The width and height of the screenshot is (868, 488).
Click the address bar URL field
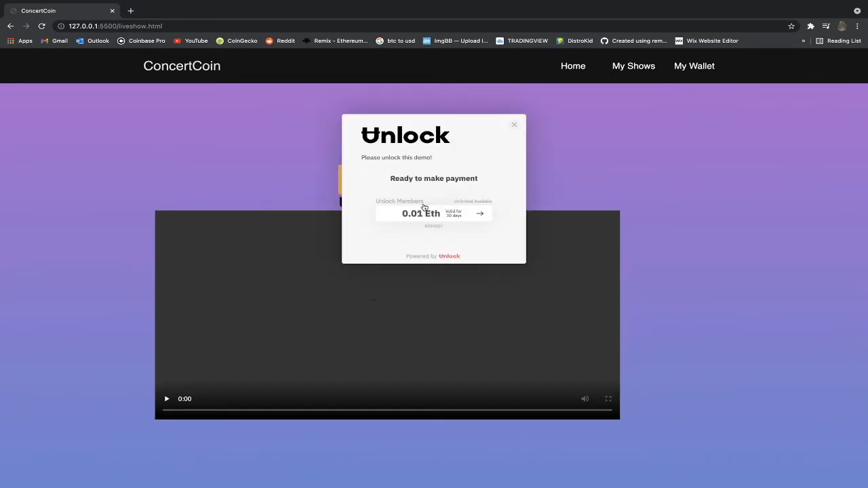[420, 26]
